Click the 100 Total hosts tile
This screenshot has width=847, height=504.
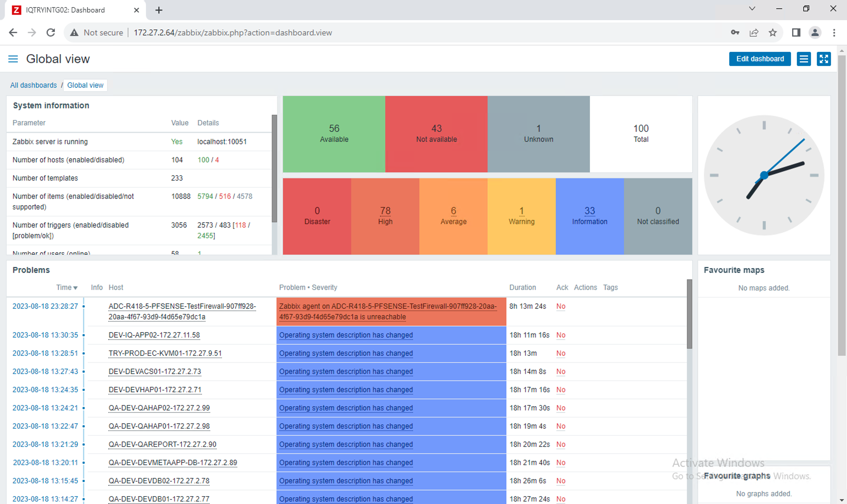point(641,134)
